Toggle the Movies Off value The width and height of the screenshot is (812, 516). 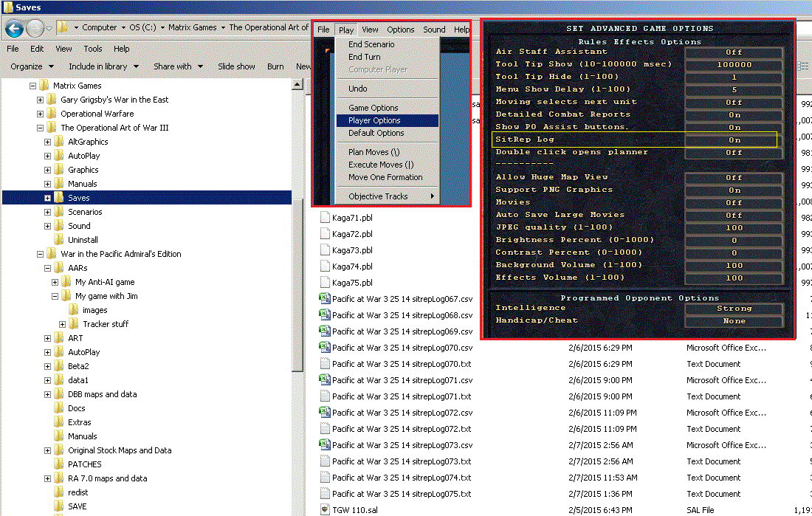click(x=733, y=202)
